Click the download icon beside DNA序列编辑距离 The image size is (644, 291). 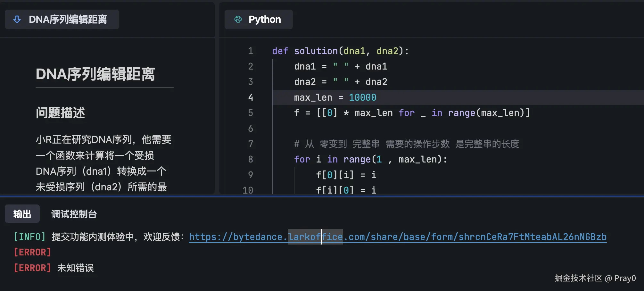click(16, 19)
